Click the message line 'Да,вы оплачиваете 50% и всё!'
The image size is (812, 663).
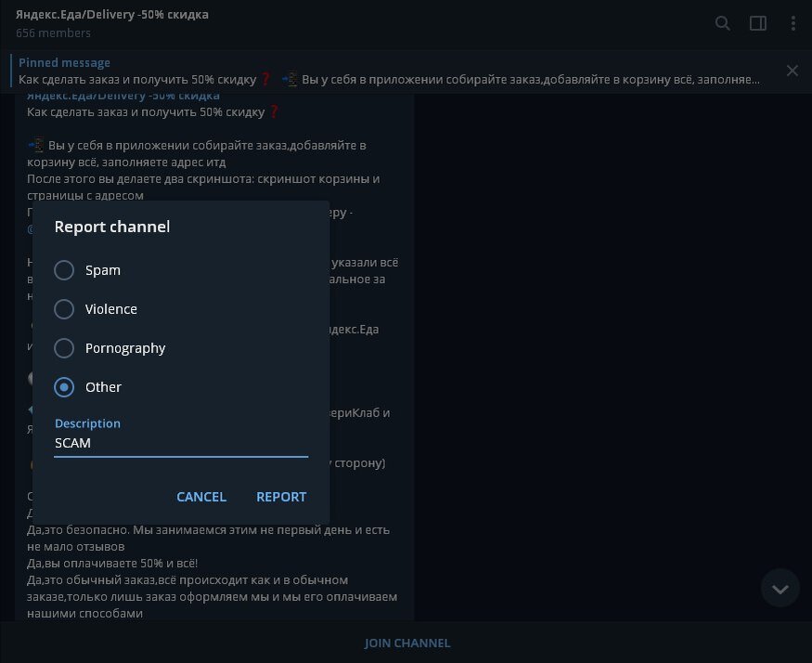(112, 563)
